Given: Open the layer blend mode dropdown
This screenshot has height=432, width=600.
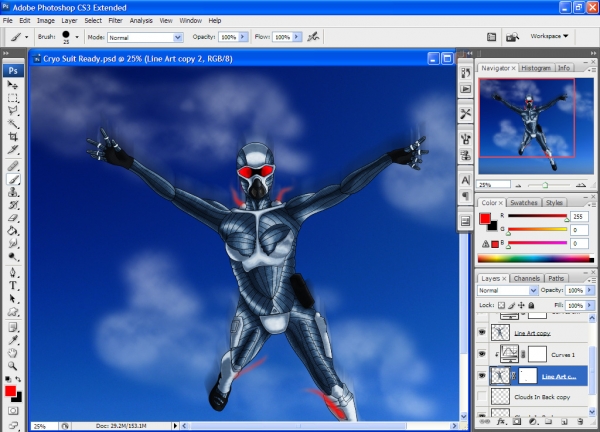Looking at the screenshot, I should [507, 290].
